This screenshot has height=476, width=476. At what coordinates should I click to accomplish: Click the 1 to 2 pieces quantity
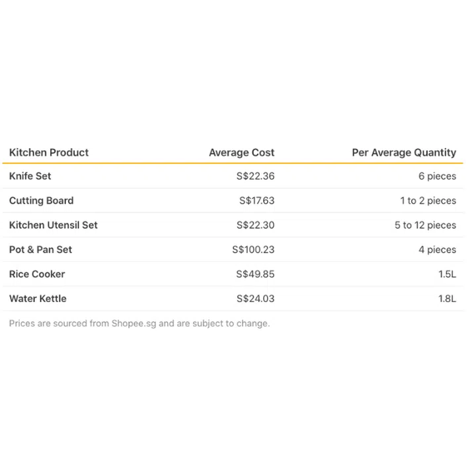click(x=428, y=201)
